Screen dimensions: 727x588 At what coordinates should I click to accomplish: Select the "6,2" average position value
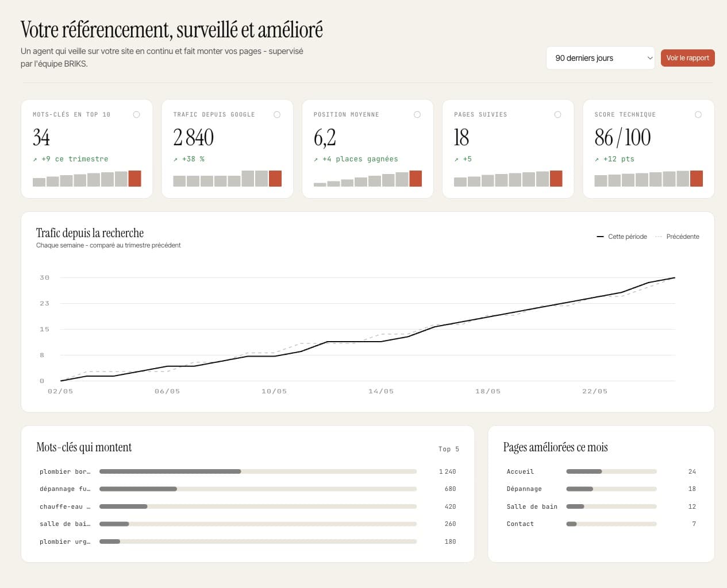[325, 138]
